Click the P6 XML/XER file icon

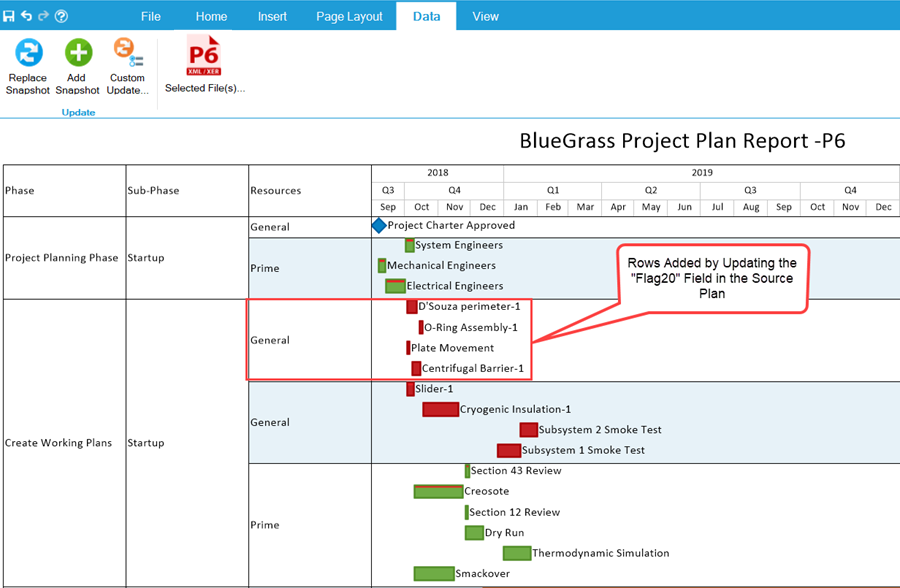click(204, 55)
